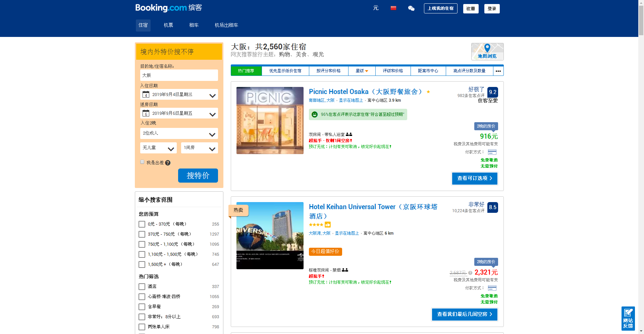Check the 心斋桥 难波 四桥 filter

point(142,297)
